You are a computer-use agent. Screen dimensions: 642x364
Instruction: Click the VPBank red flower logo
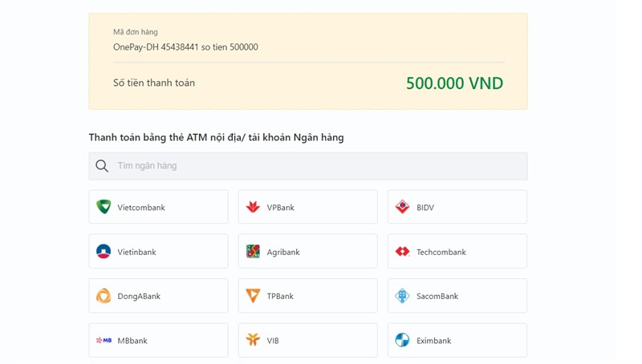pos(253,207)
